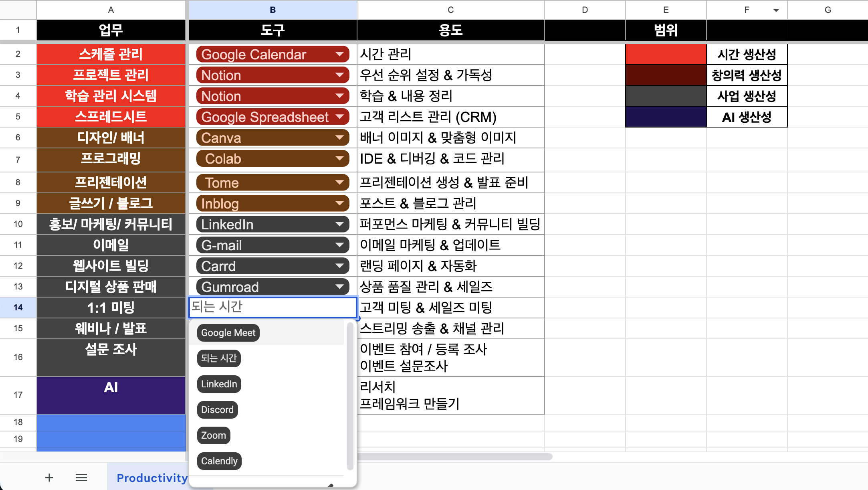Click the 고객 리스트 관리 (CRM) cell

click(x=451, y=117)
